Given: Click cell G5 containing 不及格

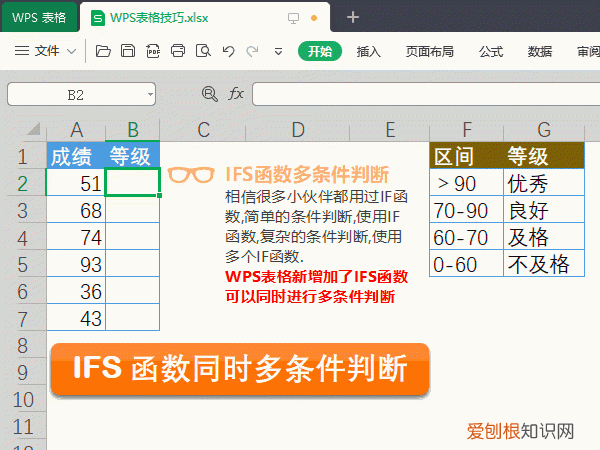Looking at the screenshot, I should click(544, 264).
